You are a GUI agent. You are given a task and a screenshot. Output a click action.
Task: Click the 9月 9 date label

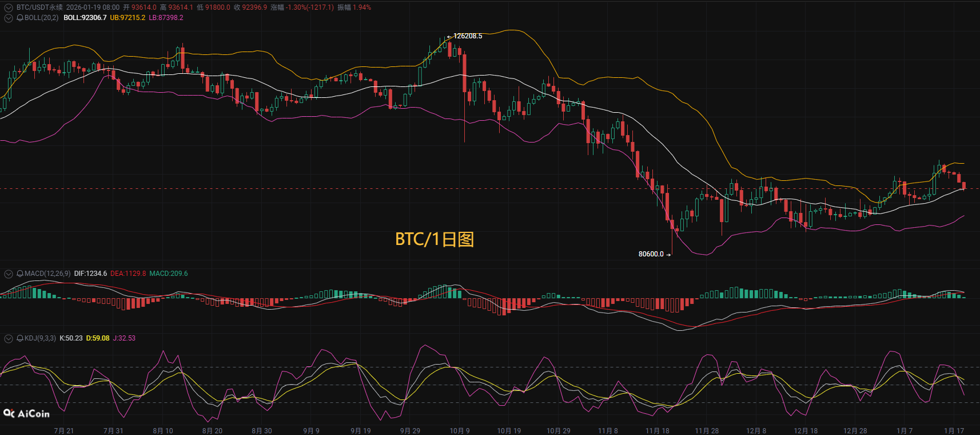(311, 430)
